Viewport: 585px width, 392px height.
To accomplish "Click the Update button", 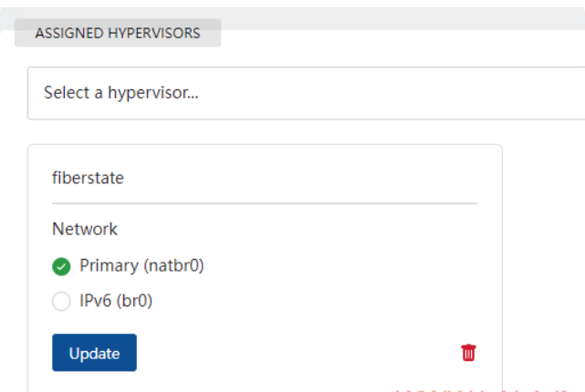I will click(x=94, y=353).
